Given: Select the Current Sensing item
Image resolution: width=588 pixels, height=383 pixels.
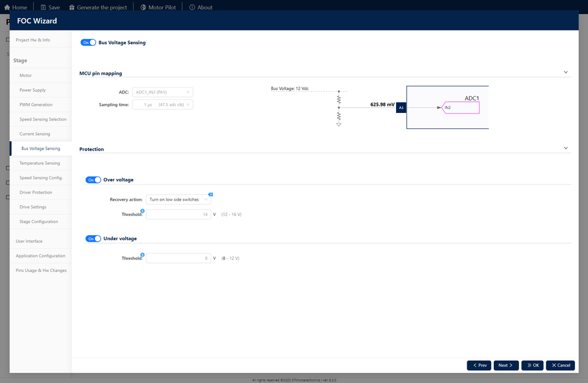Looking at the screenshot, I should (41, 134).
